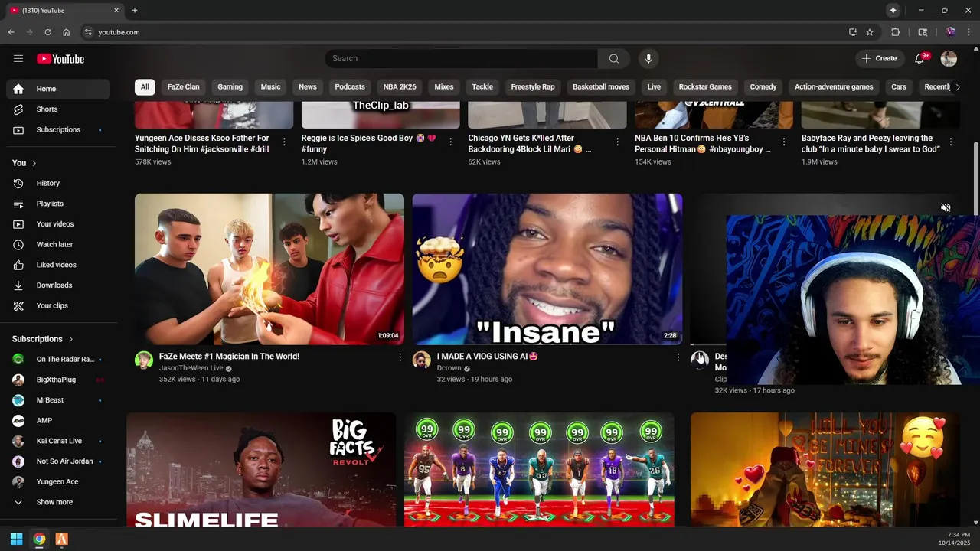Go to Home in sidebar
The image size is (980, 551).
[x=58, y=89]
